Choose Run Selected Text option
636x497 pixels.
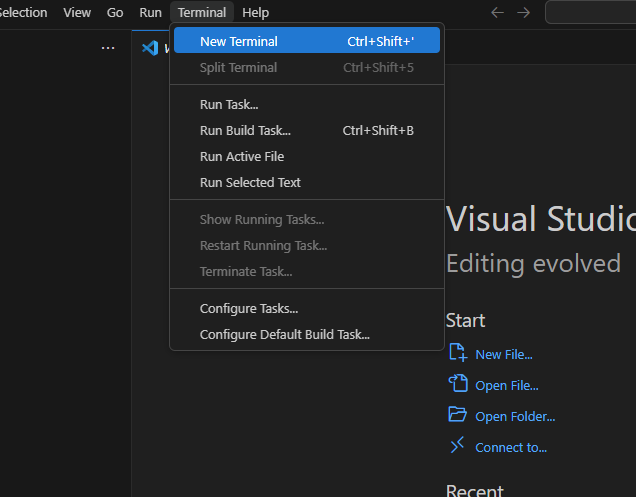click(250, 182)
